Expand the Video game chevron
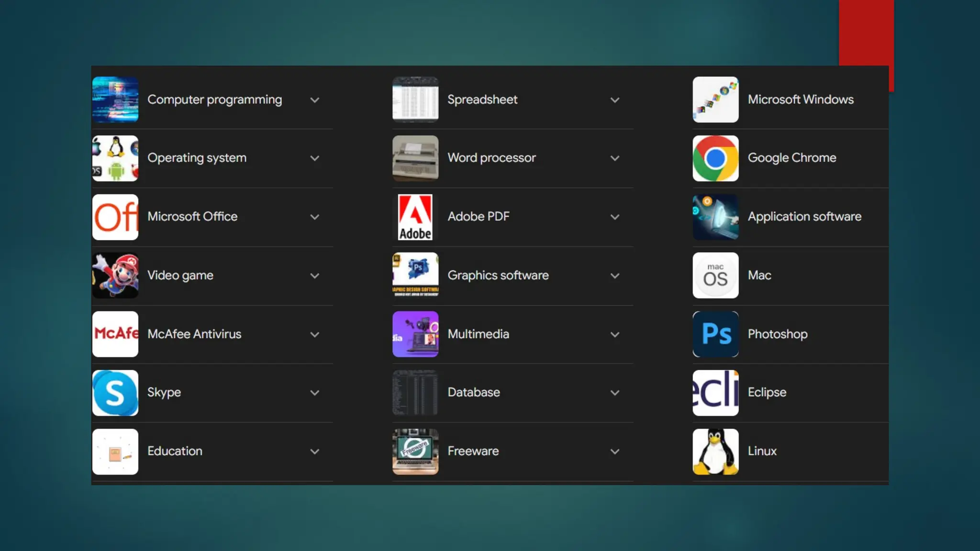 (x=314, y=275)
